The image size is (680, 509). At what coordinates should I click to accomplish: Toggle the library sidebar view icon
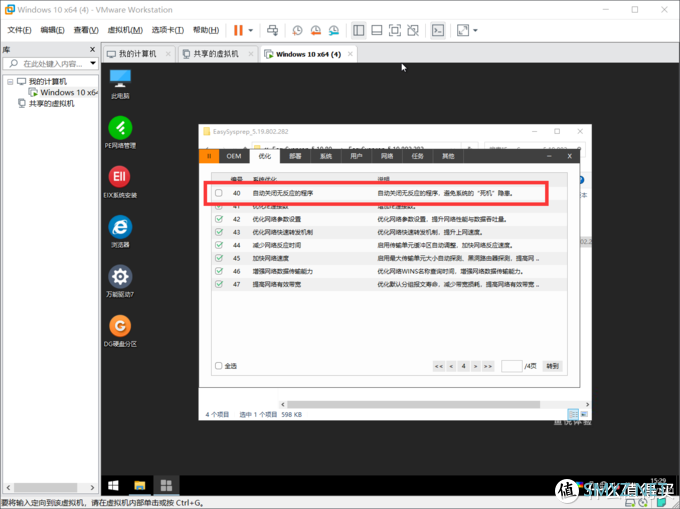(359, 30)
